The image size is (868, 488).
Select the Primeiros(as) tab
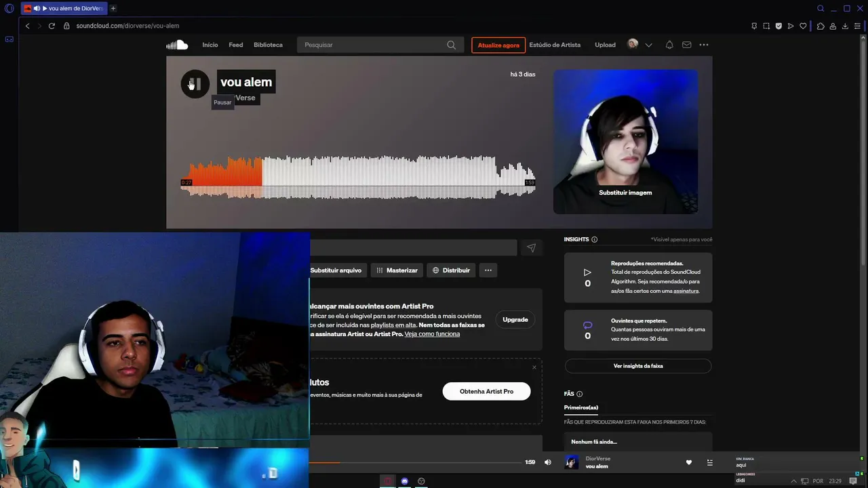pyautogui.click(x=581, y=407)
